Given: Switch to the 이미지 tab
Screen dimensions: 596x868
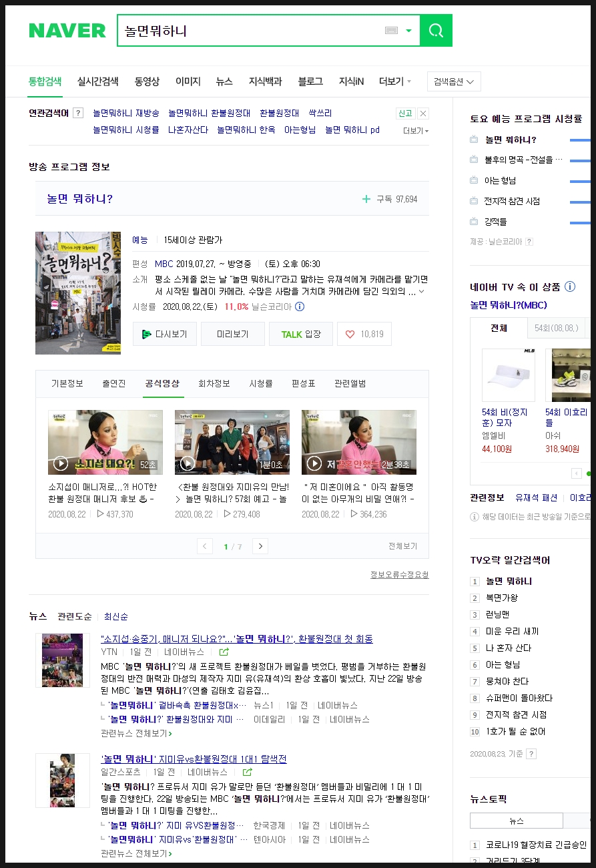Looking at the screenshot, I should point(188,81).
